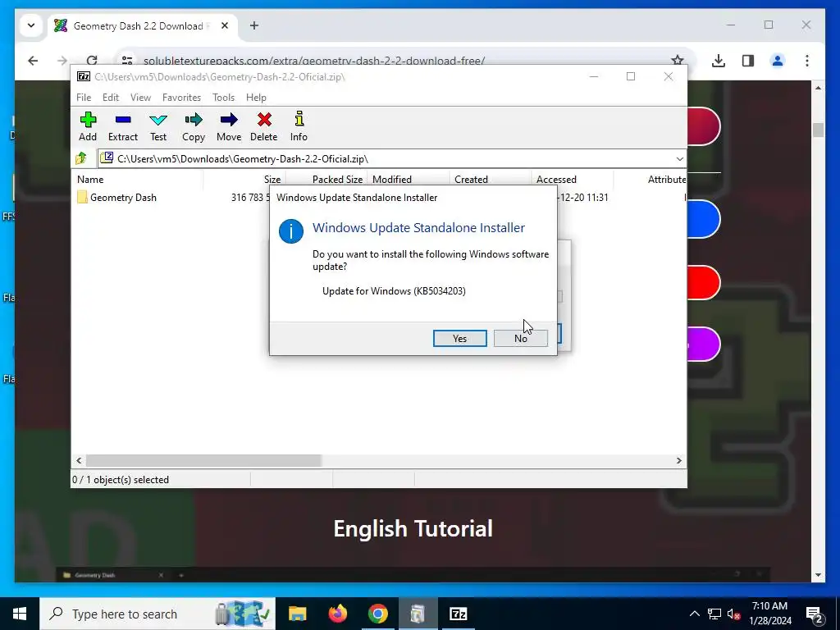Open the File menu in 7-Zip
840x630 pixels.
(84, 98)
